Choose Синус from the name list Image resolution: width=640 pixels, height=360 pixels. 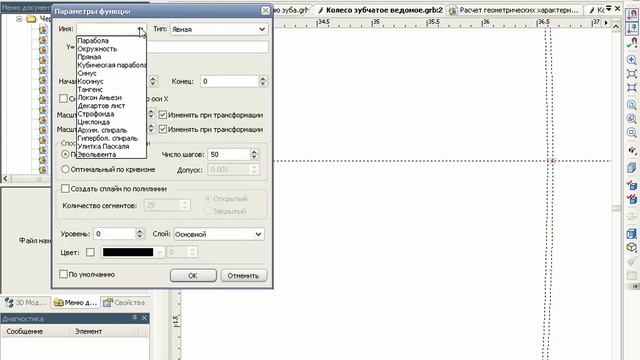87,73
